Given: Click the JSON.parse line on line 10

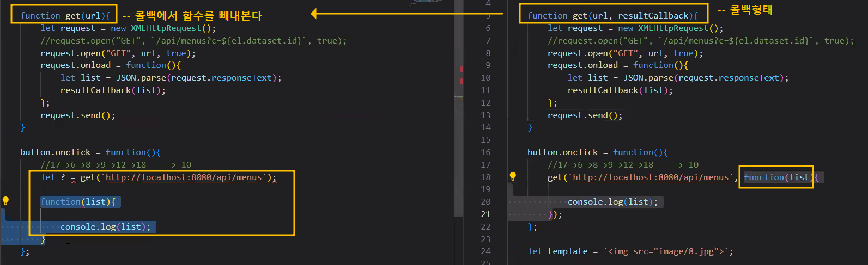Looking at the screenshot, I should point(678,78).
